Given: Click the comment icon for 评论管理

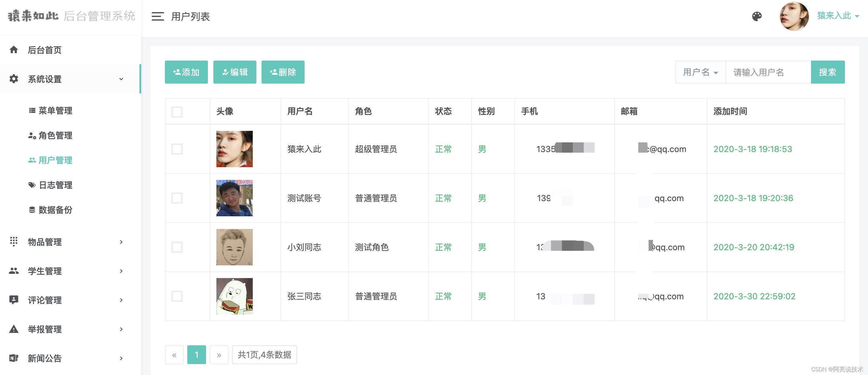Looking at the screenshot, I should click(14, 300).
